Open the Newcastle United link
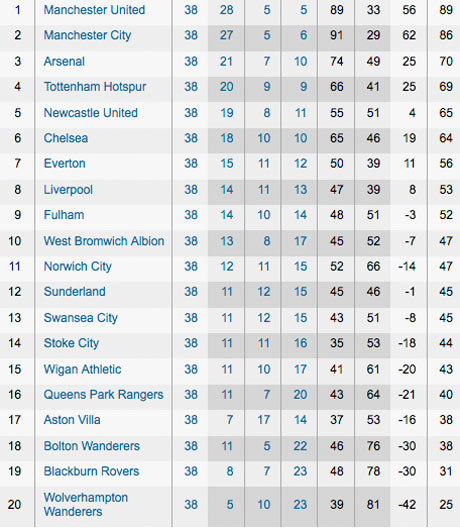Viewport: 460px width, 528px height. [x=91, y=112]
